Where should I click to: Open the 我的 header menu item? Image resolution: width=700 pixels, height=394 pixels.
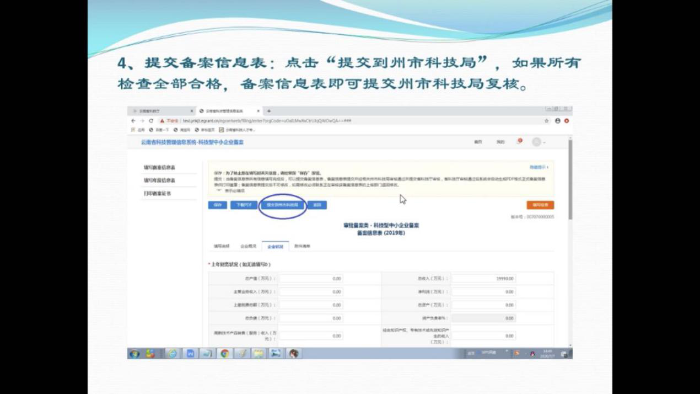[x=500, y=142]
